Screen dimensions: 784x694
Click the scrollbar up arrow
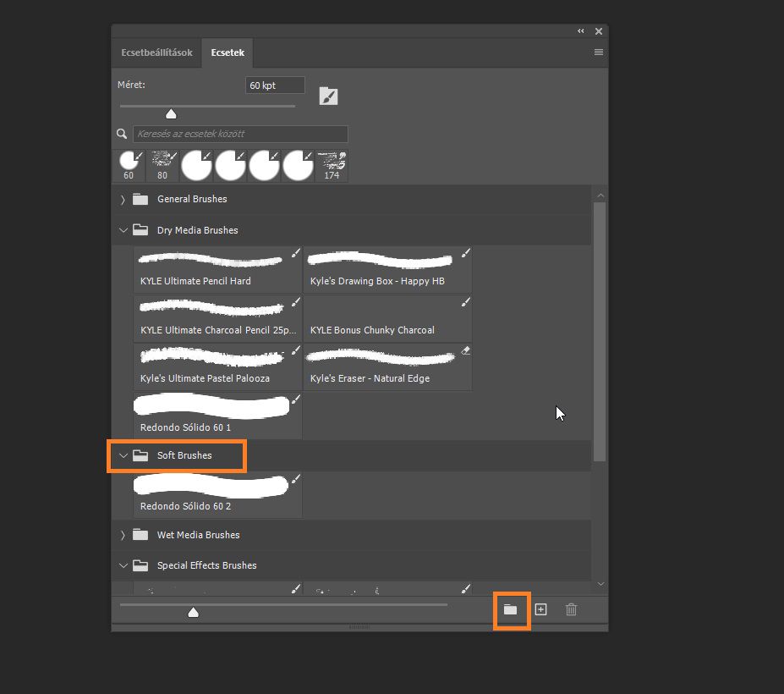pos(600,196)
